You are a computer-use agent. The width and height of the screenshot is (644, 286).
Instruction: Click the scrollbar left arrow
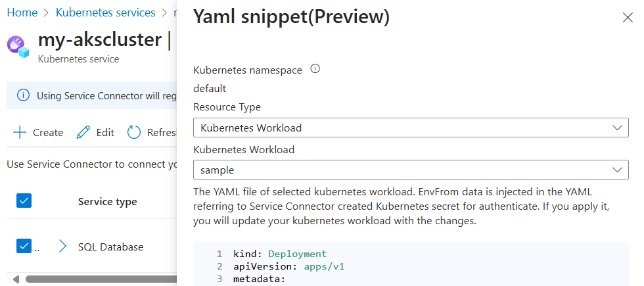[x=16, y=279]
